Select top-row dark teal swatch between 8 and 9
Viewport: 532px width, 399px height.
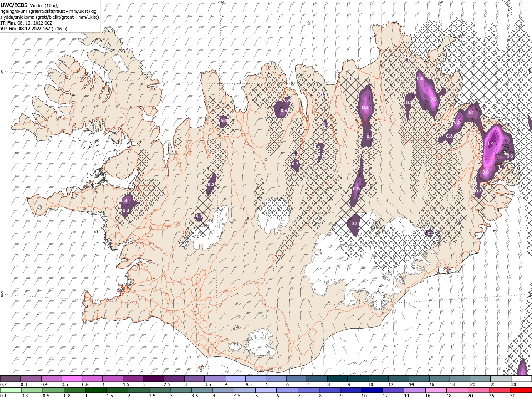[x=337, y=379]
